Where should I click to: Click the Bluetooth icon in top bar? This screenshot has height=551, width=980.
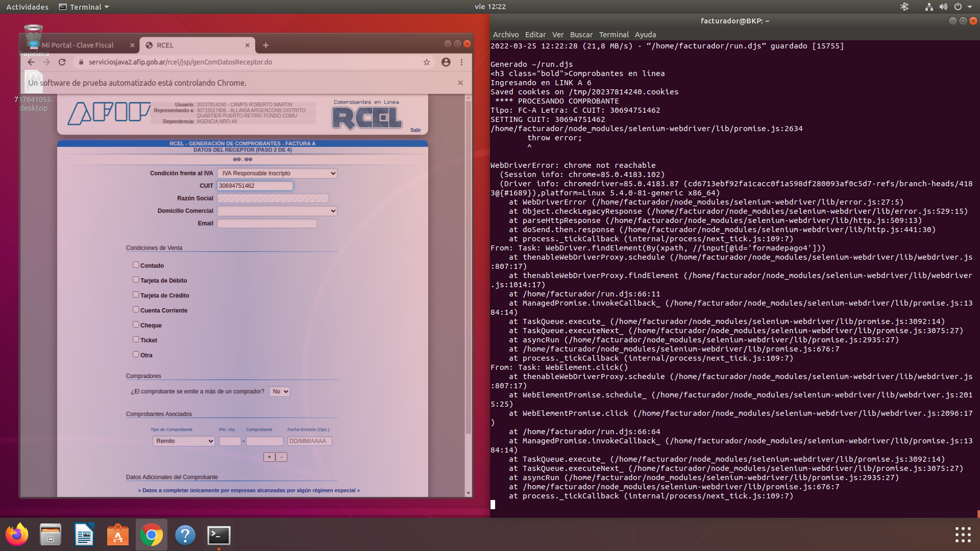[904, 7]
